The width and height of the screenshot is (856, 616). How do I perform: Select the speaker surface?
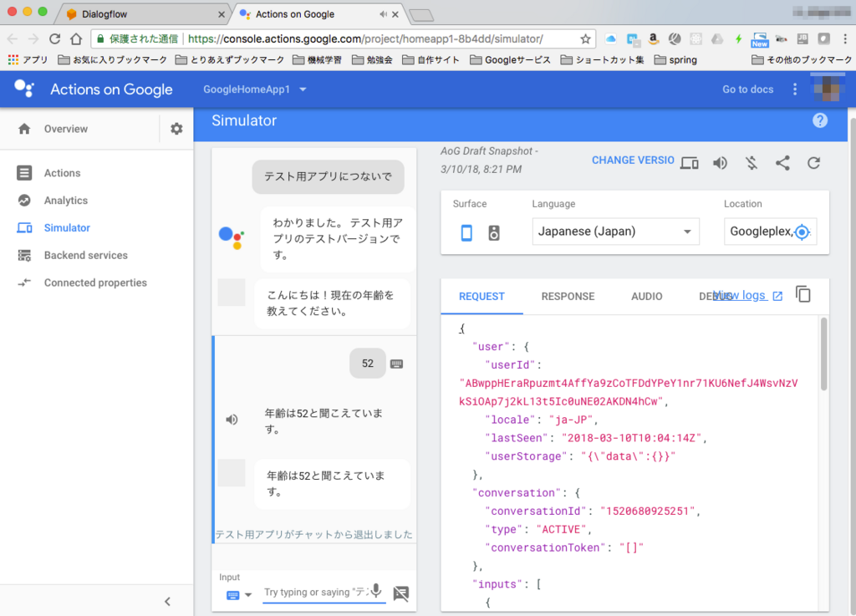click(493, 233)
